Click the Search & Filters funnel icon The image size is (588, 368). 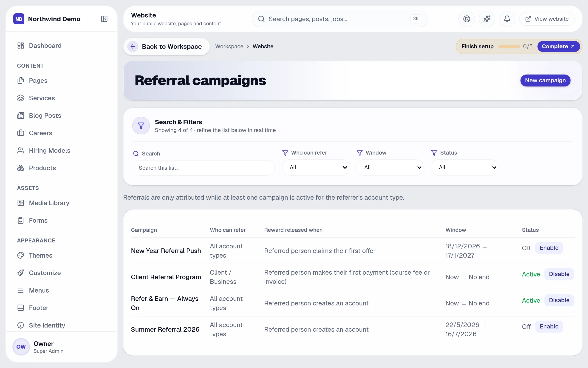click(x=141, y=126)
